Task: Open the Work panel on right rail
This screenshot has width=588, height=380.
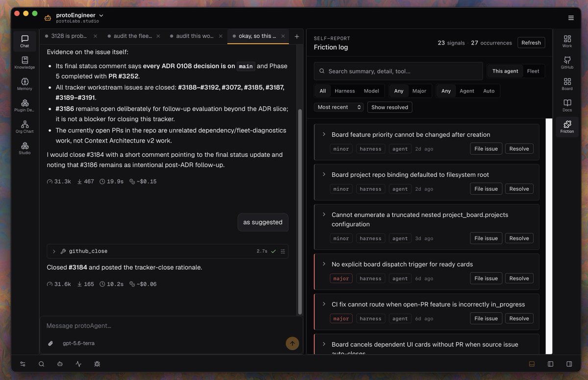Action: click(x=567, y=41)
